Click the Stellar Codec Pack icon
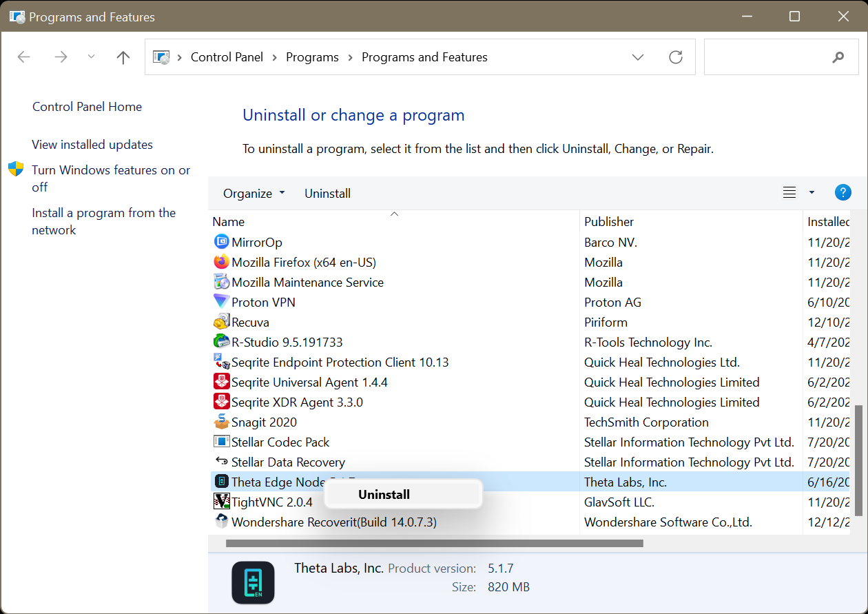The height and width of the screenshot is (614, 868). (221, 442)
